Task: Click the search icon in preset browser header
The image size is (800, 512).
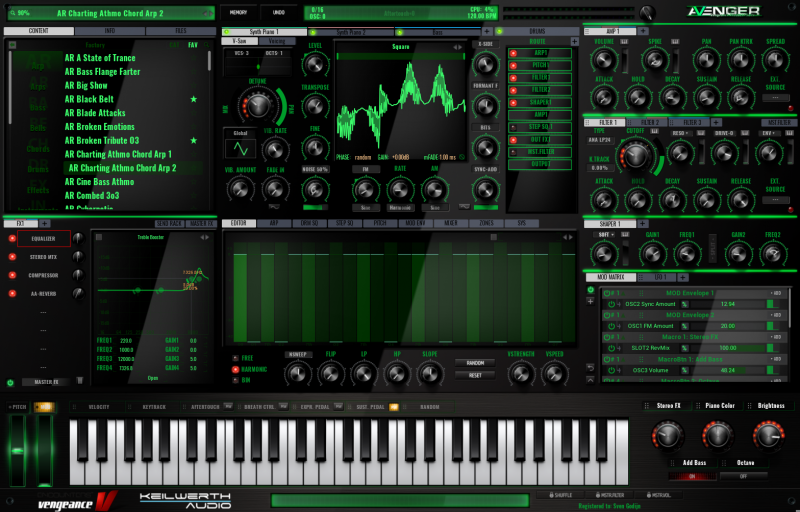Action: 207,45
